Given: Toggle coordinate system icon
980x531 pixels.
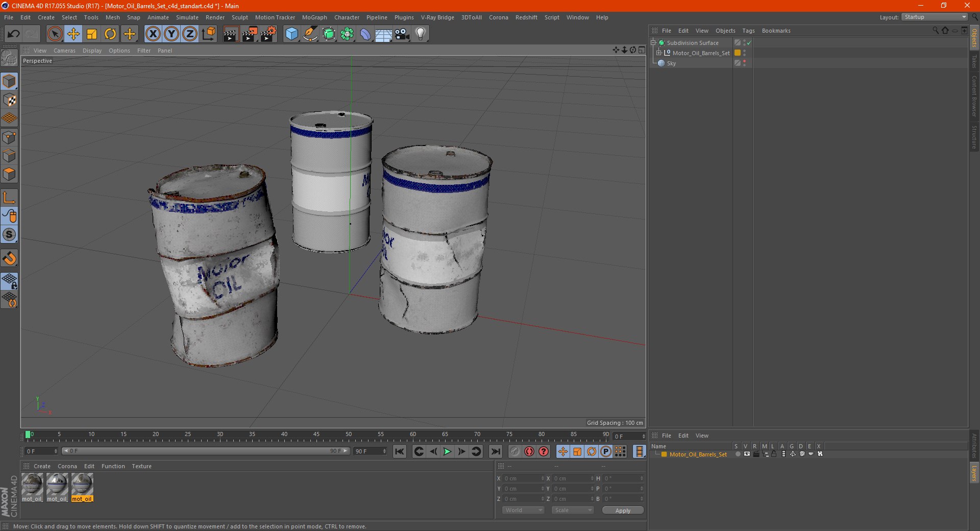Looking at the screenshot, I should [208, 34].
